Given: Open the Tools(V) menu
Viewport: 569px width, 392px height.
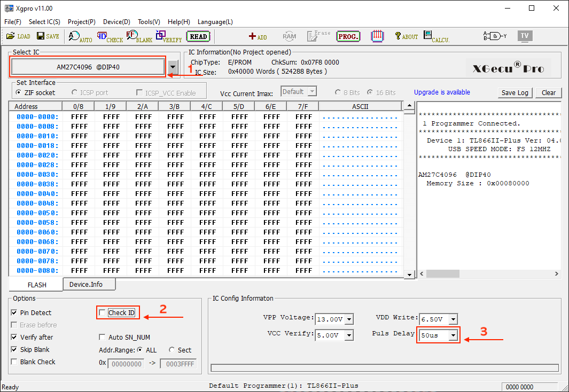Looking at the screenshot, I should point(149,22).
